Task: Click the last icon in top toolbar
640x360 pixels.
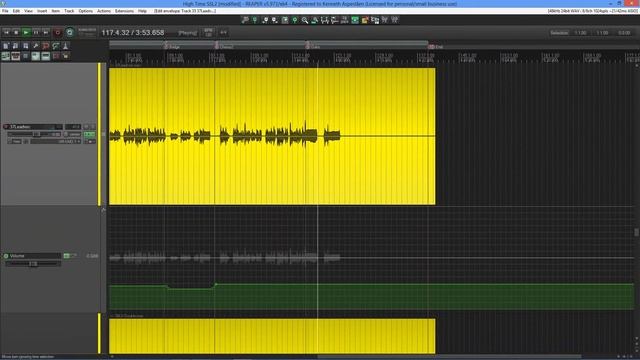Action: click(x=395, y=20)
